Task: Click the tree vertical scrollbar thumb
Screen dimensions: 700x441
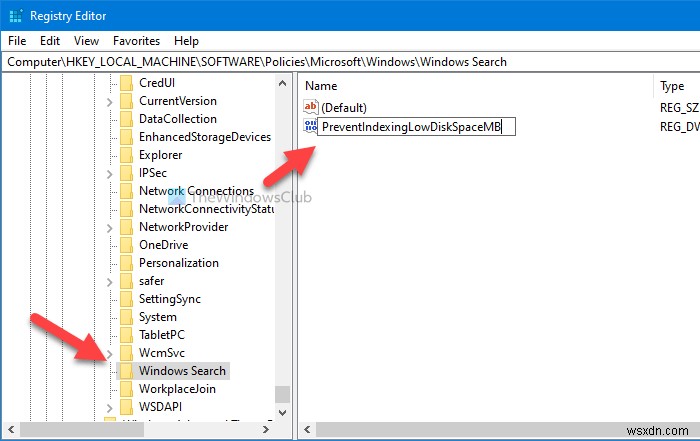Action: tap(282, 395)
